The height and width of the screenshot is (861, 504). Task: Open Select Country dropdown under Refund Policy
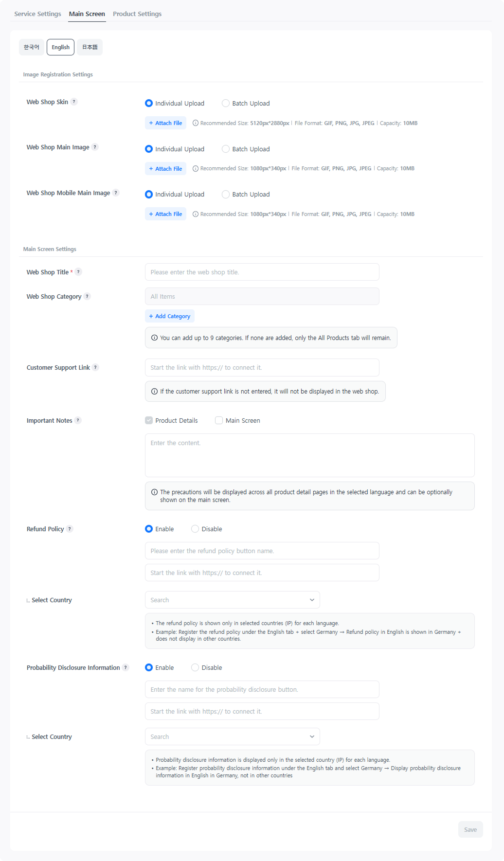tap(232, 600)
